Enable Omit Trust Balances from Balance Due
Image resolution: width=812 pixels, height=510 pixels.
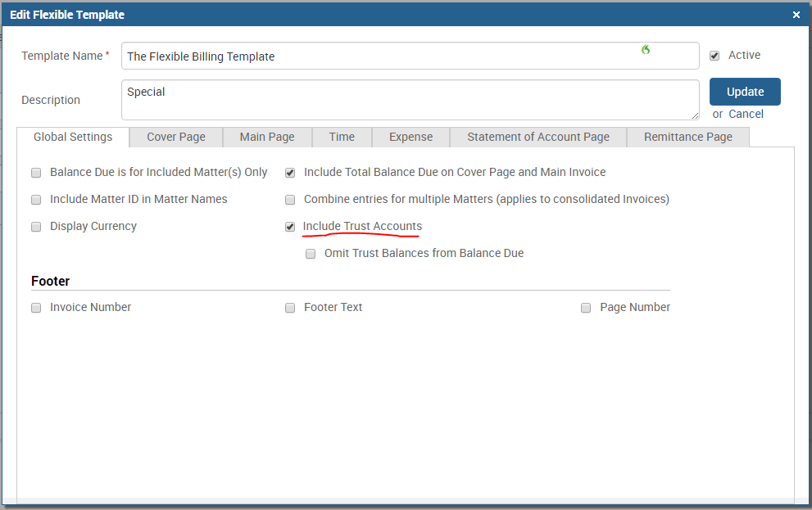[x=311, y=254]
